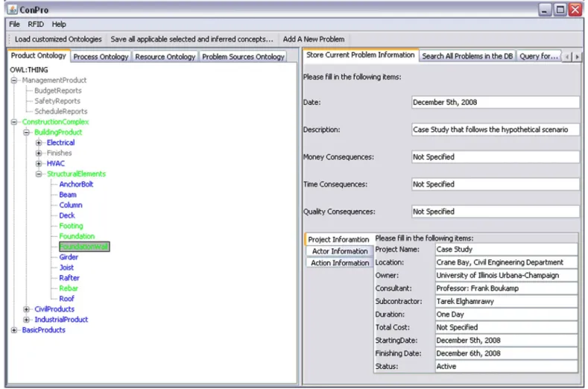588x389 pixels.
Task: Select the Beam tree item
Action: coord(68,194)
